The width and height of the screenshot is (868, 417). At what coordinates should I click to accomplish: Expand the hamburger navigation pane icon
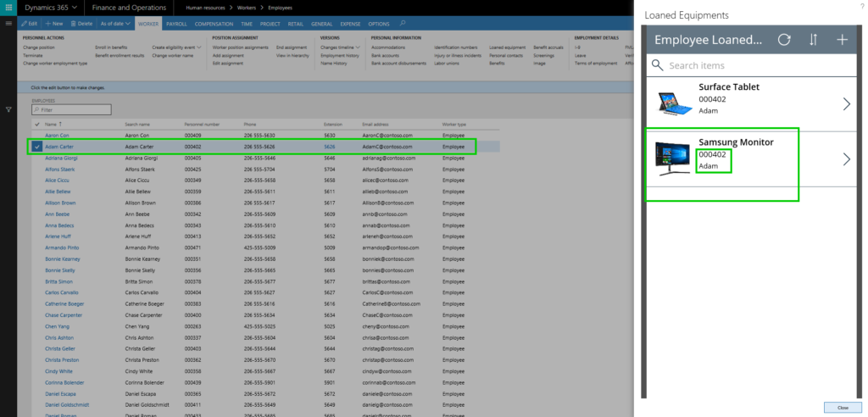[x=8, y=23]
